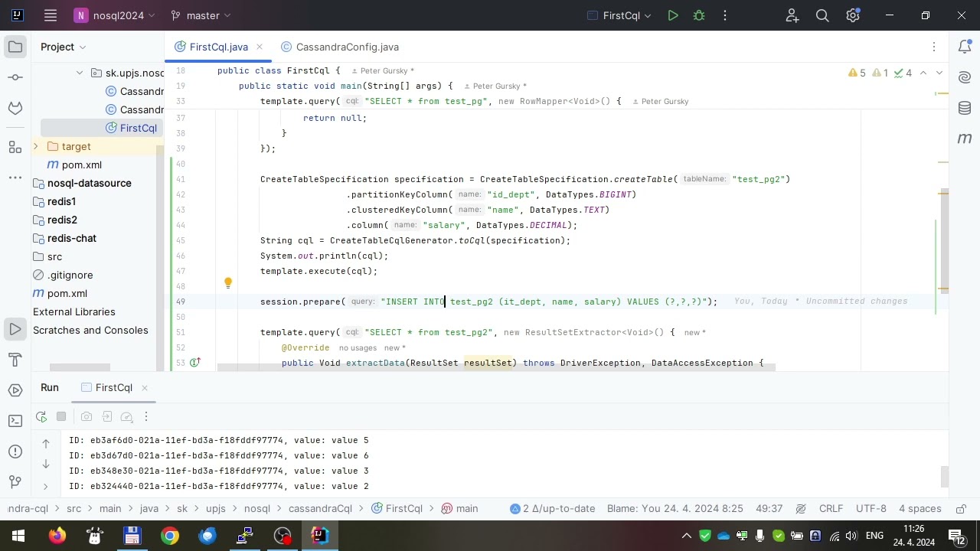Rerun FirstCql in Run panel
The height and width of the screenshot is (551, 980).
pyautogui.click(x=41, y=416)
